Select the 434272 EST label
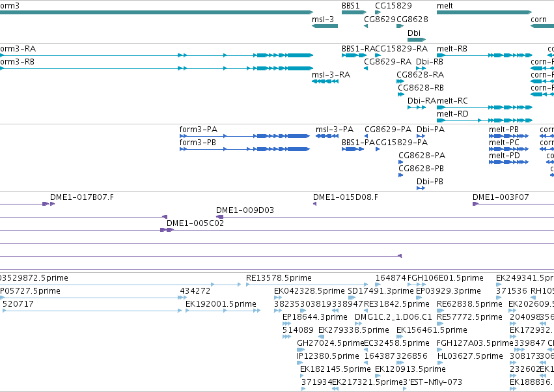This screenshot has width=554, height=392. [x=195, y=291]
